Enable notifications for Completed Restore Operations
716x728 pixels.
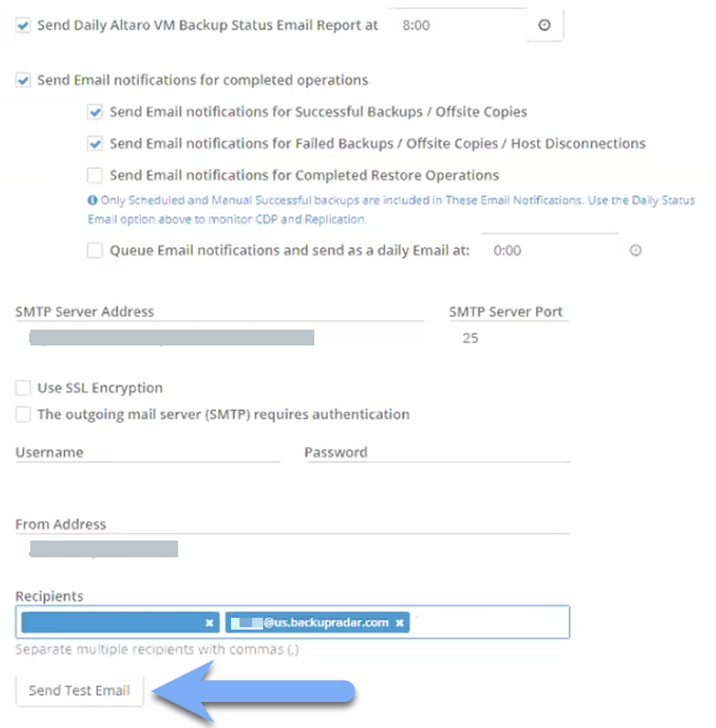95,175
